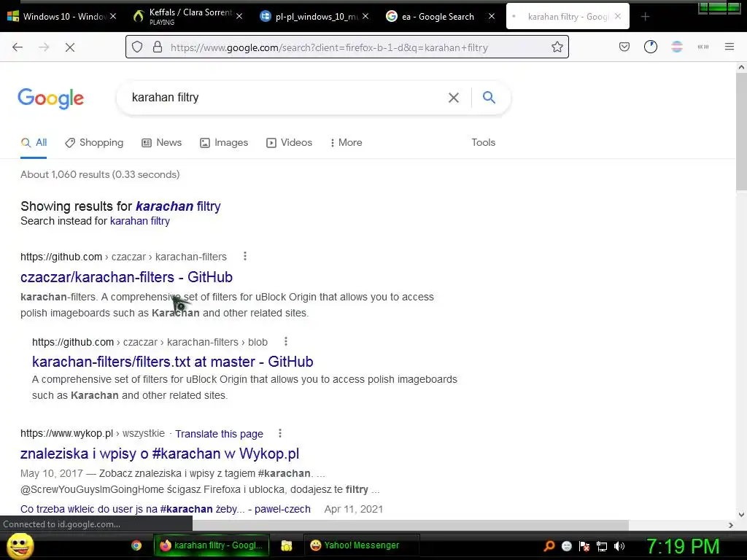Open options for filters.txt blob result
747x560 pixels.
(286, 341)
